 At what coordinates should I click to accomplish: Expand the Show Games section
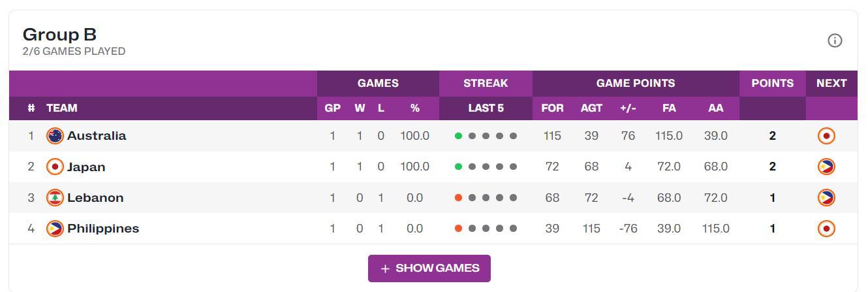(429, 268)
